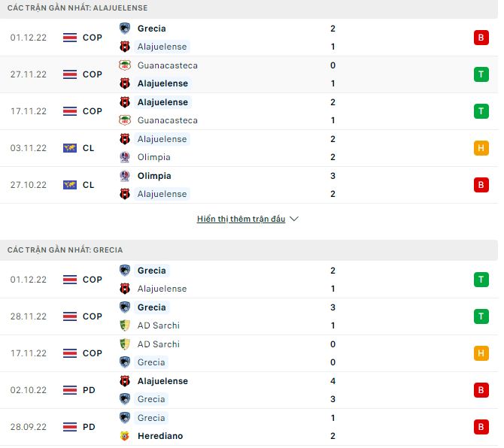The image size is (504, 448).
Task: Click green T badge for Grecia 28.11.22
Action: [x=481, y=316]
